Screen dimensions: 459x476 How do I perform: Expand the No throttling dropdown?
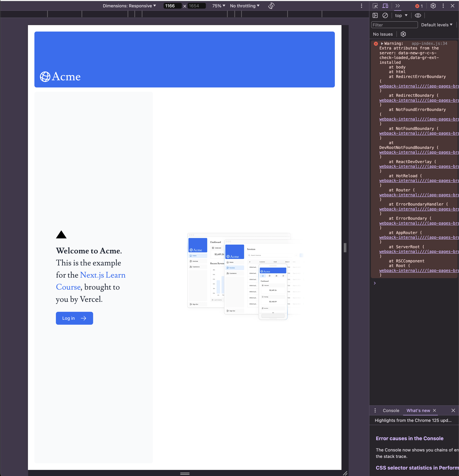(x=244, y=6)
